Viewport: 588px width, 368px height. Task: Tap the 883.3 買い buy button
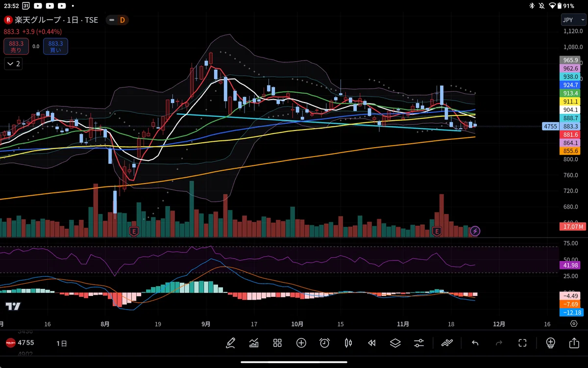tap(55, 47)
